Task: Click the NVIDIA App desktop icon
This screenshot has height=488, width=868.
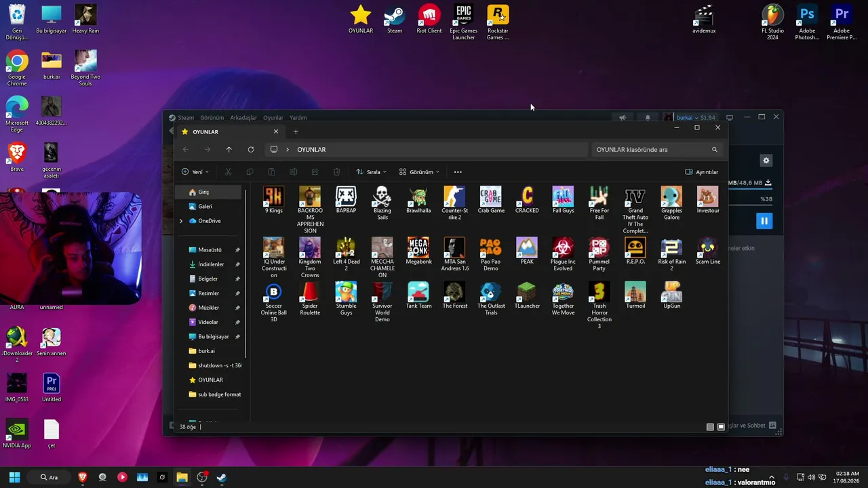Action: [x=17, y=434]
